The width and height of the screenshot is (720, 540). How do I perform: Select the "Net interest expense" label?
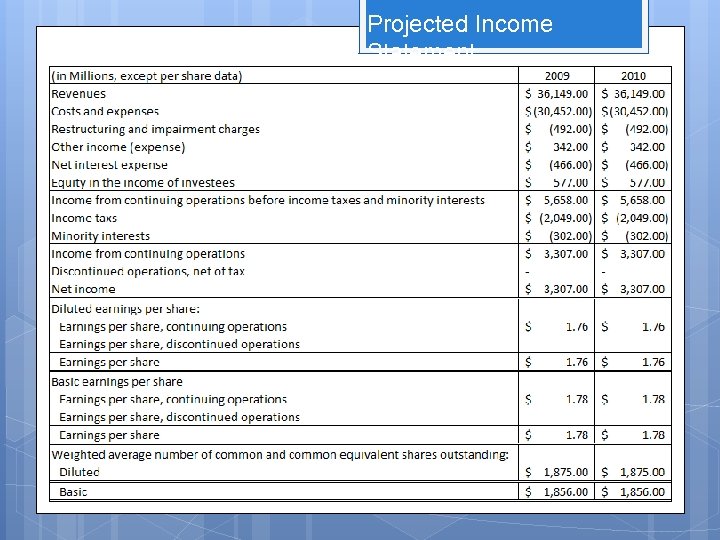109,165
